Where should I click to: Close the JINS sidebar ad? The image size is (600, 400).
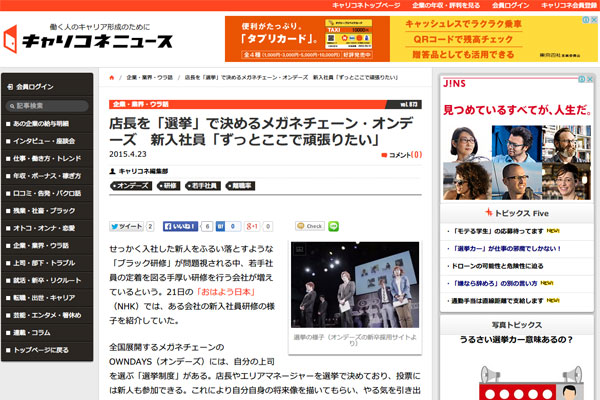tap(590, 79)
